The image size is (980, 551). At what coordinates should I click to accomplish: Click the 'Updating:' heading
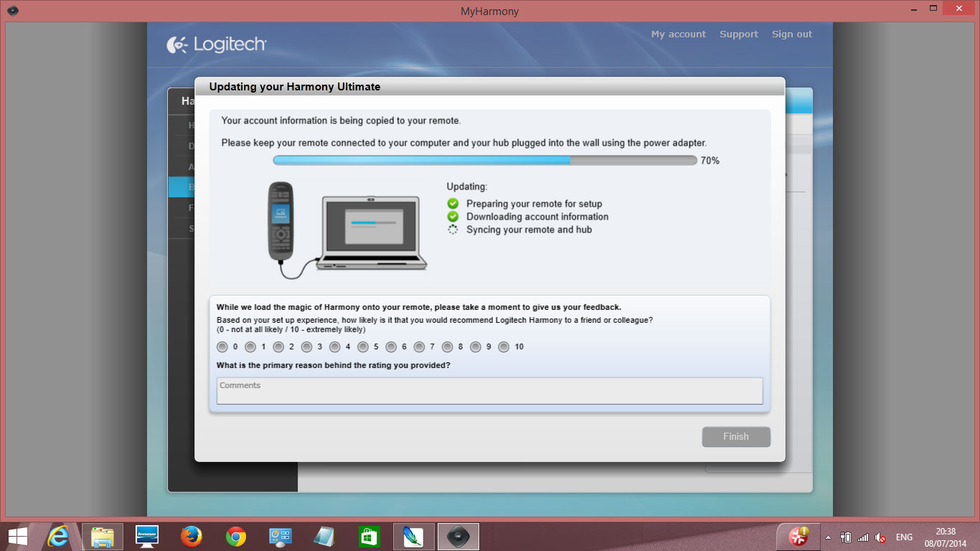[x=466, y=187]
